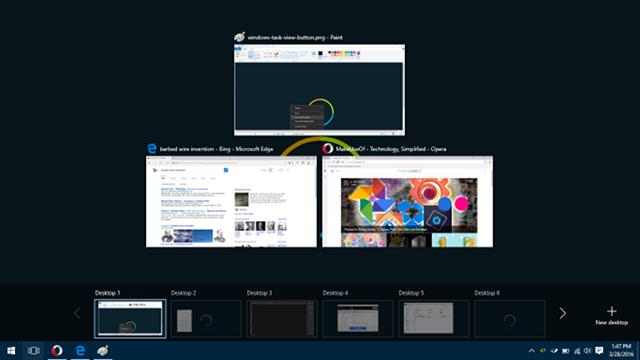The width and height of the screenshot is (640, 360).
Task: Switch to the Microsoft Edge Bing thumbnail
Action: pos(231,202)
